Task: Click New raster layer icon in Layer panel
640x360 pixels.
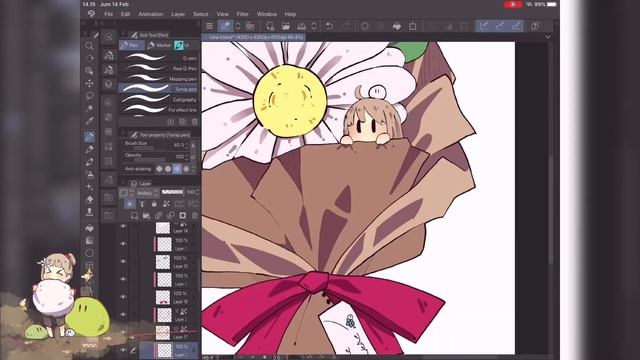Action: point(134,216)
